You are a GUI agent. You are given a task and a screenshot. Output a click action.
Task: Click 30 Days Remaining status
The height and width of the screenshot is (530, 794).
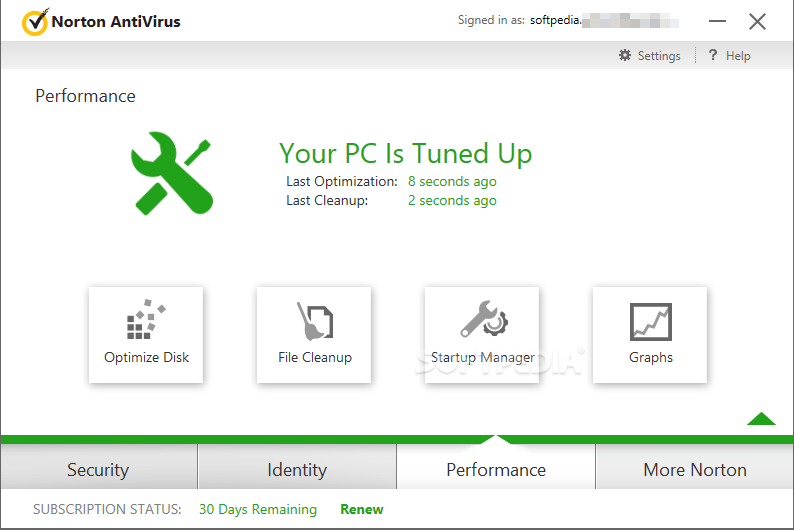[x=258, y=509]
